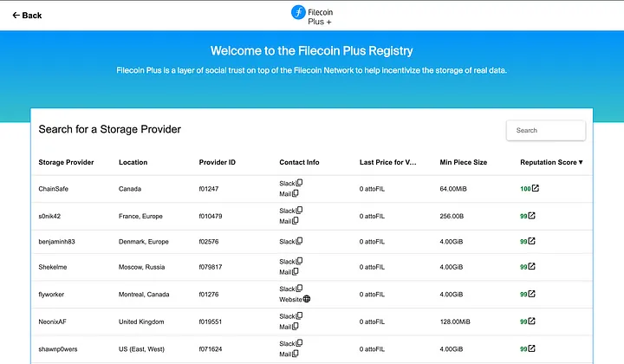Click provider ID f079817

pos(211,267)
